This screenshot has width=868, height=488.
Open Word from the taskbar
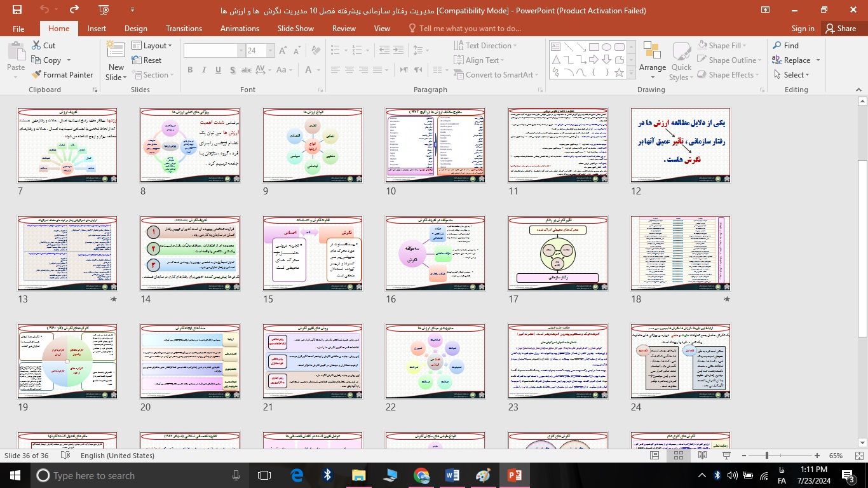[x=452, y=475]
